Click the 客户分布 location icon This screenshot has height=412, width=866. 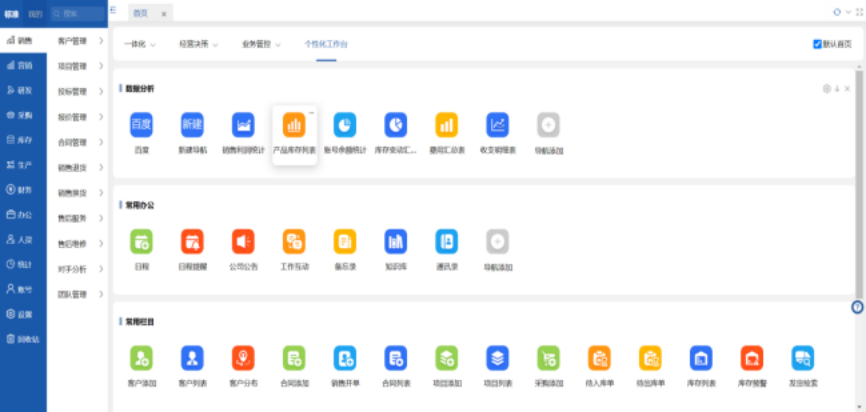point(243,357)
